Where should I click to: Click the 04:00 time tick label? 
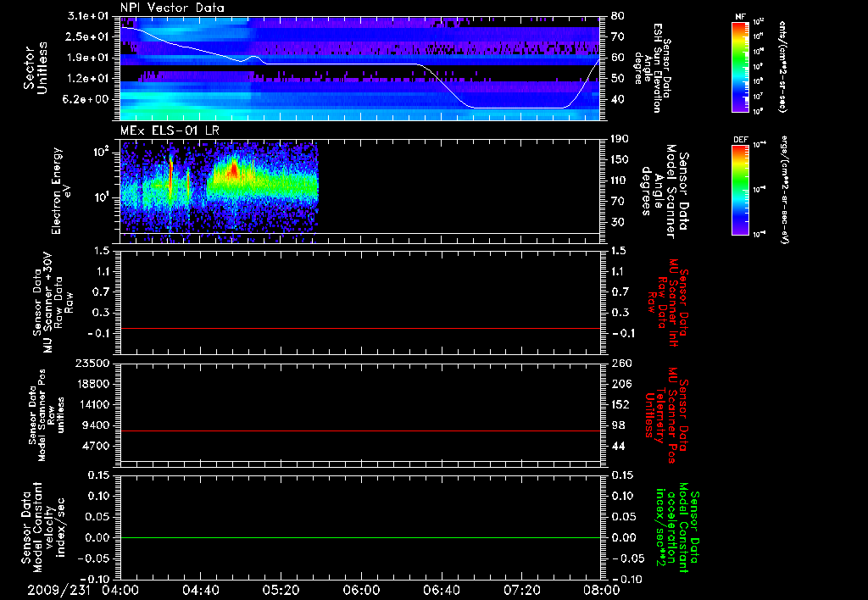[x=120, y=591]
